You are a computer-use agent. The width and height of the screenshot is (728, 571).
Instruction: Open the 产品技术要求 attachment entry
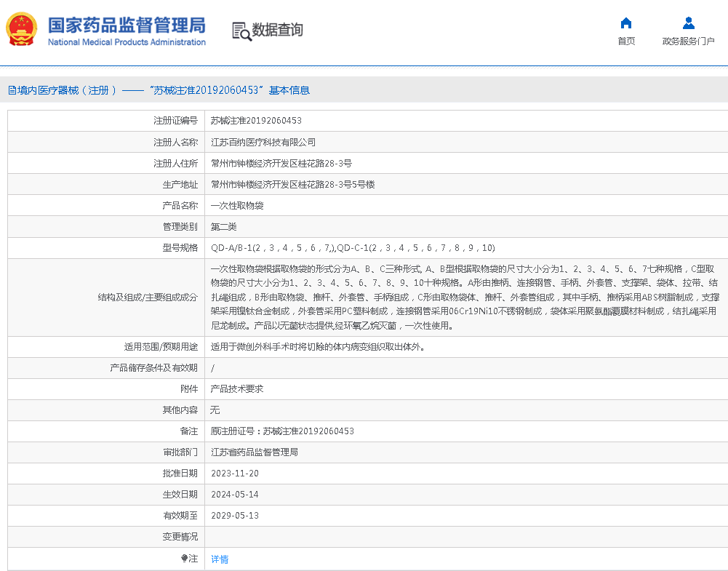coord(238,388)
